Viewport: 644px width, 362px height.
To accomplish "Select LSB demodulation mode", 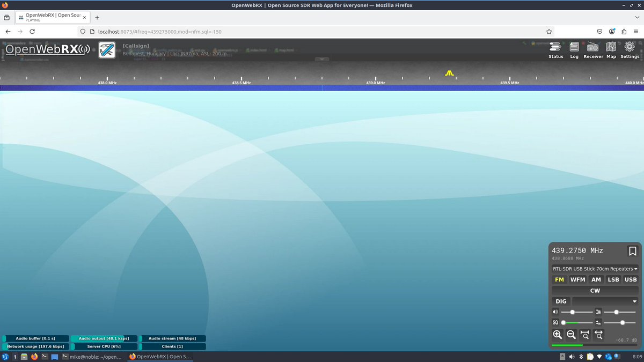I will 613,279.
